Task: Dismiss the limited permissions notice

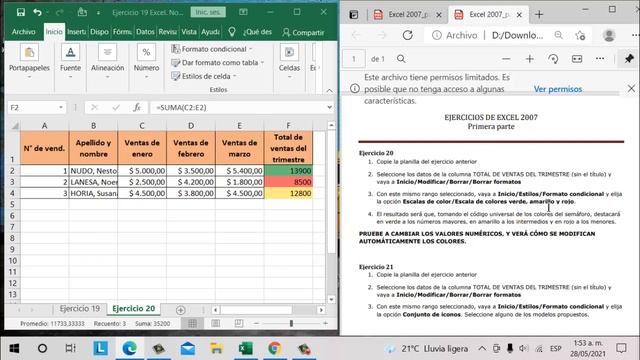Action: pos(631,88)
